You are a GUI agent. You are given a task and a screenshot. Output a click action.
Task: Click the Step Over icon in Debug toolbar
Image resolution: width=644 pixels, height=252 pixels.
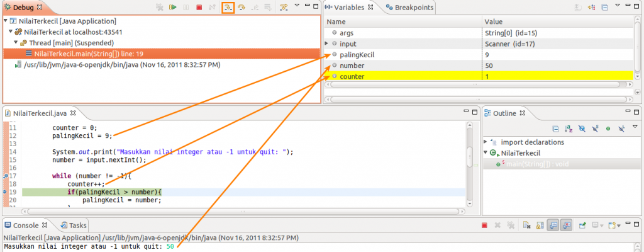242,7
